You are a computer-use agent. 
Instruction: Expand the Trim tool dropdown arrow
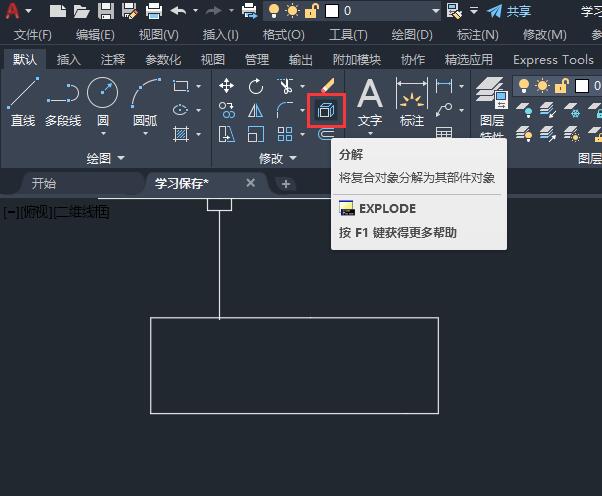(x=303, y=86)
